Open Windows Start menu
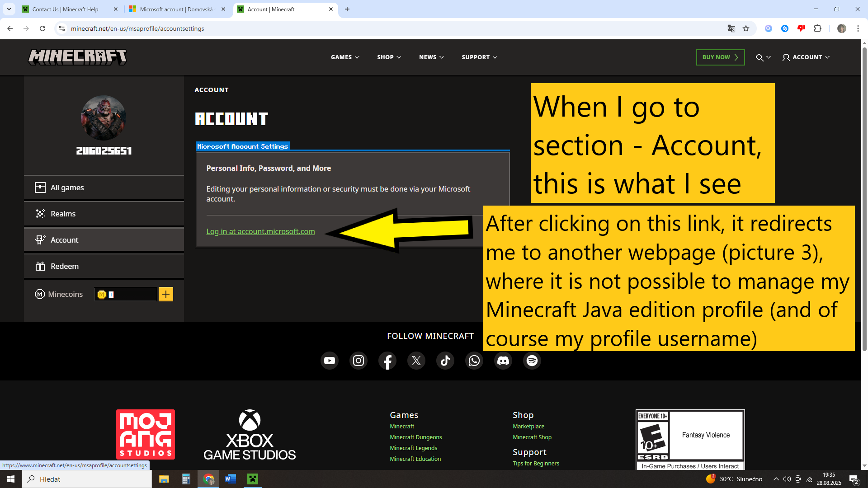Screen dimensions: 868x488 [x=11, y=479]
